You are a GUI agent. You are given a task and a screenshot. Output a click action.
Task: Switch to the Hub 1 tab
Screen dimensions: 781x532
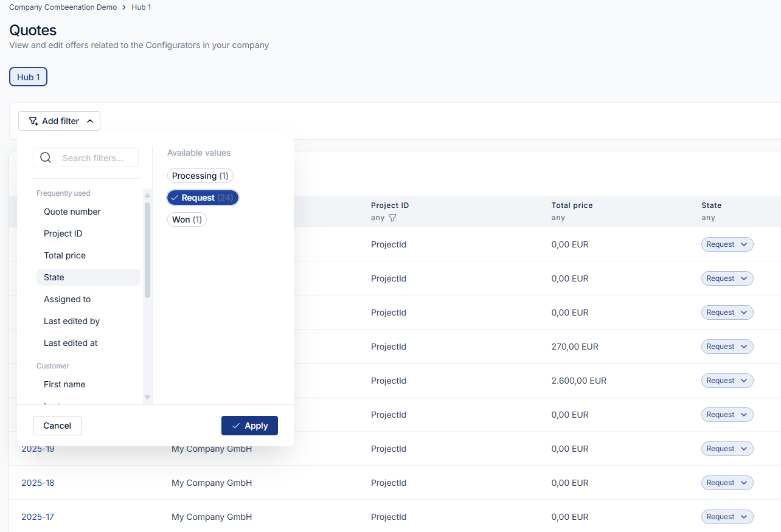[x=28, y=77]
